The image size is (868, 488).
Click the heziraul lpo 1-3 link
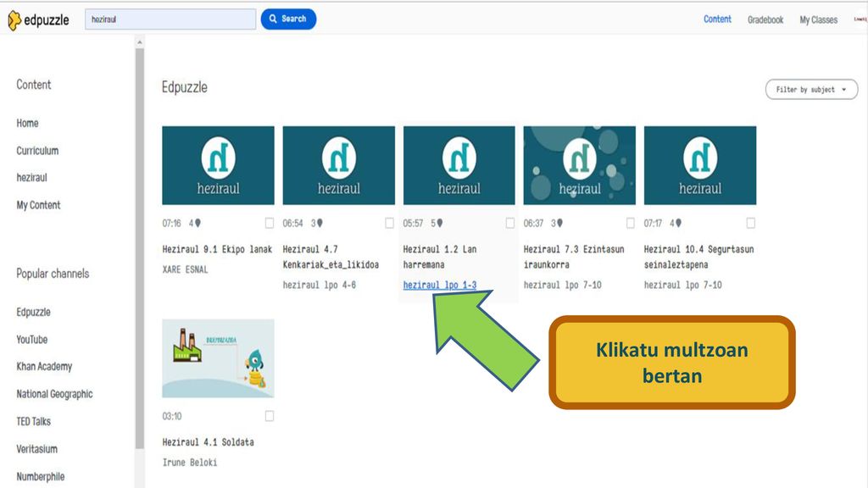(440, 285)
